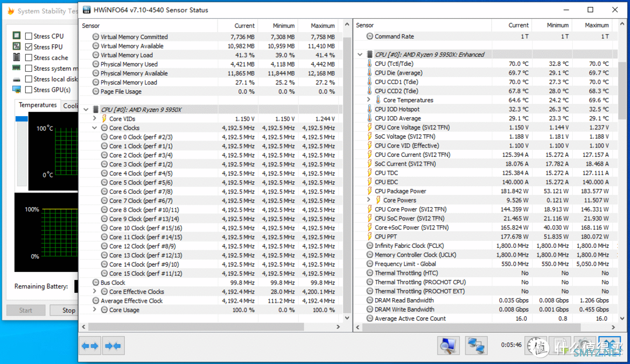Select the DRAM Read Bandwidth row
Screen dimensions: 630x364
click(485, 300)
